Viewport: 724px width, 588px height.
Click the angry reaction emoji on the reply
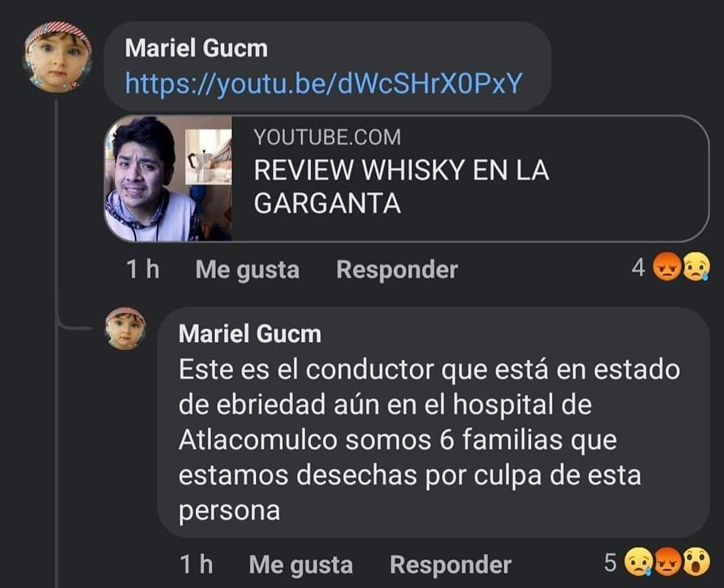click(x=668, y=561)
